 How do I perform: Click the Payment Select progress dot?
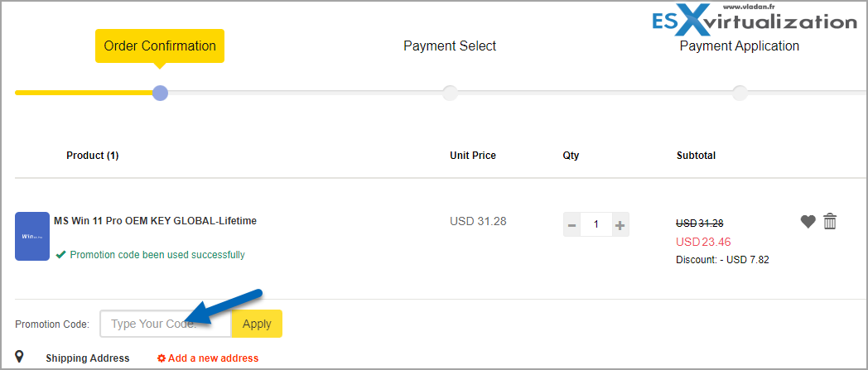pos(450,93)
